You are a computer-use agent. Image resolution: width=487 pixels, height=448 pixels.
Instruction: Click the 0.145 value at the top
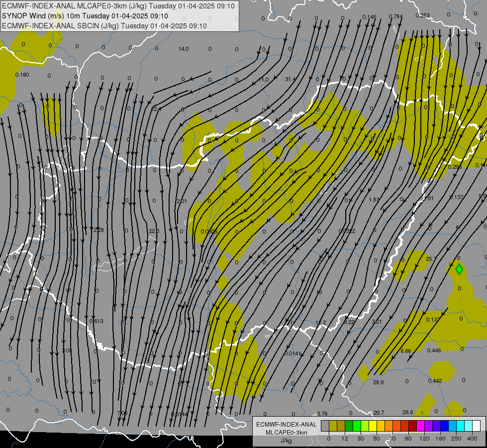[x=369, y=17]
